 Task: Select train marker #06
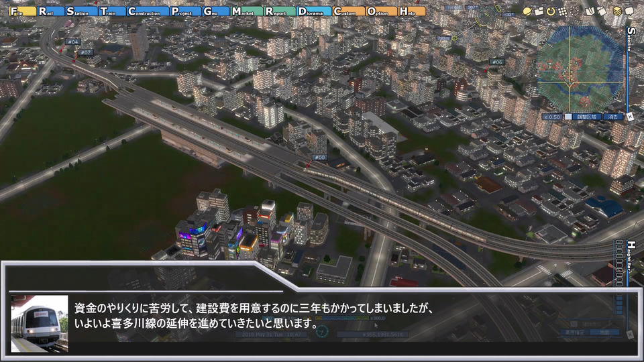pos(496,62)
